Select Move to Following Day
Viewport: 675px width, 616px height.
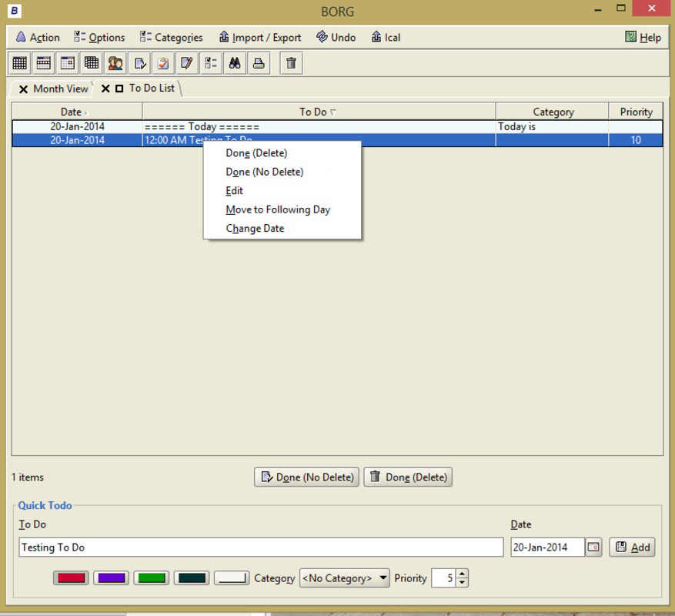click(x=282, y=209)
